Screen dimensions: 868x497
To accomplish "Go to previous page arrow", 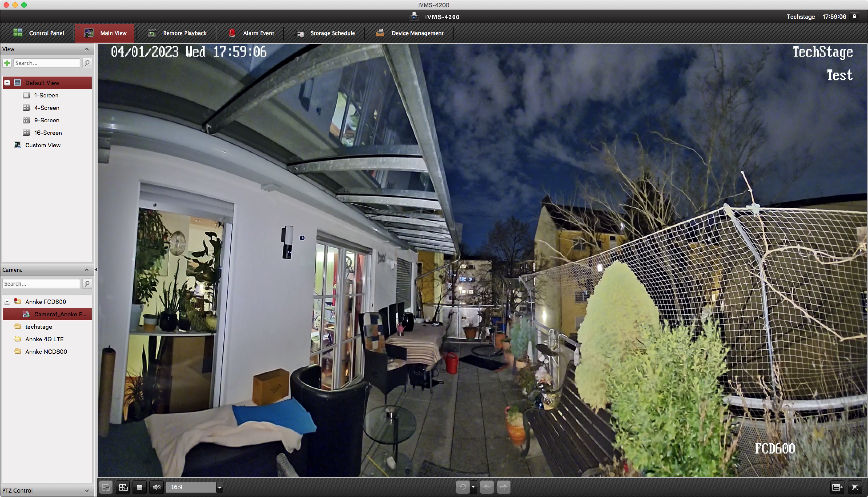I will 487,487.
